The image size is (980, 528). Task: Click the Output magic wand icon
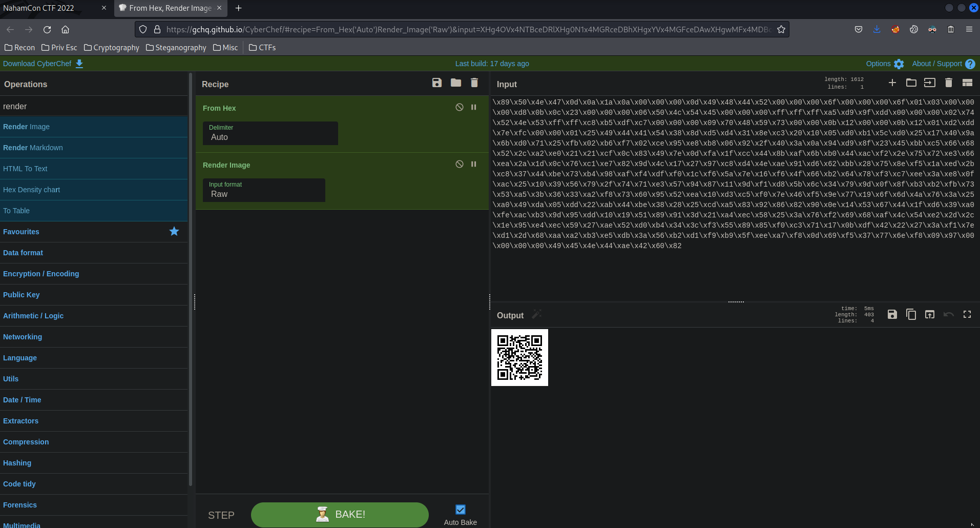pos(536,314)
